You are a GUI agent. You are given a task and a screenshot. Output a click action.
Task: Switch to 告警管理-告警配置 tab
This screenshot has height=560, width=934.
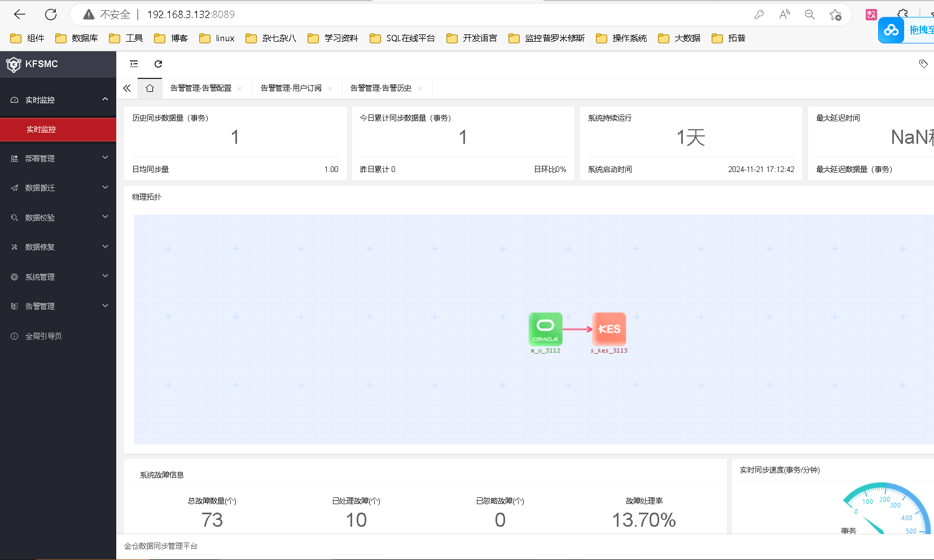[x=201, y=88]
